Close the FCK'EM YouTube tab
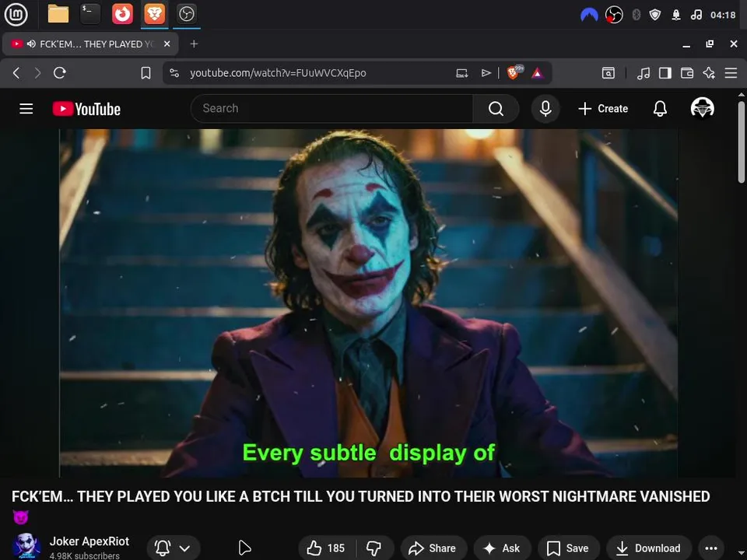747x560 pixels. coord(167,44)
